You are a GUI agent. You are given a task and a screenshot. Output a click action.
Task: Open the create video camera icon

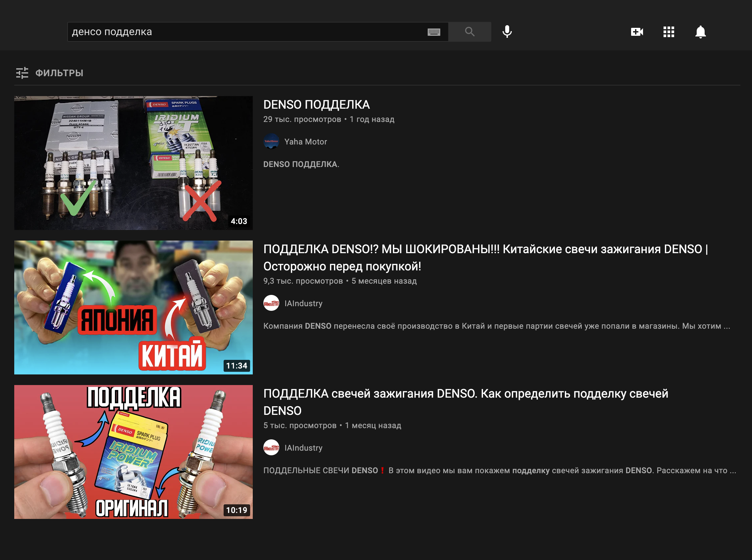coord(637,32)
